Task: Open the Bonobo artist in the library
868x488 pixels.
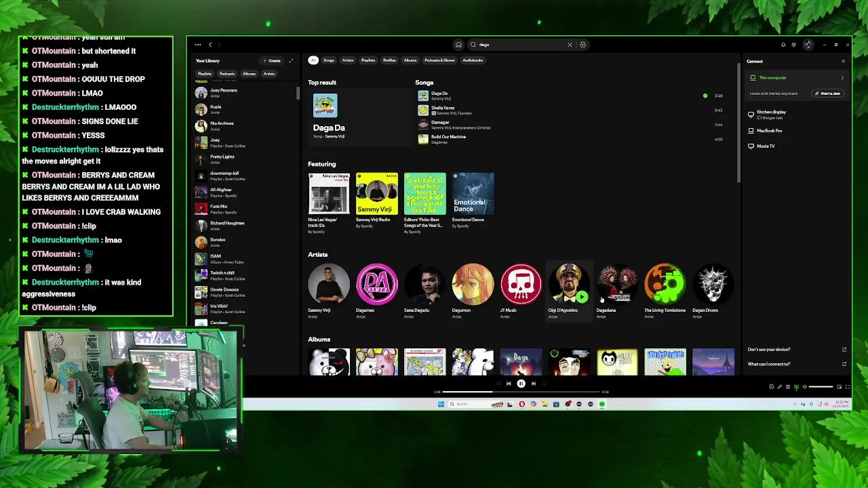Action: (x=244, y=242)
